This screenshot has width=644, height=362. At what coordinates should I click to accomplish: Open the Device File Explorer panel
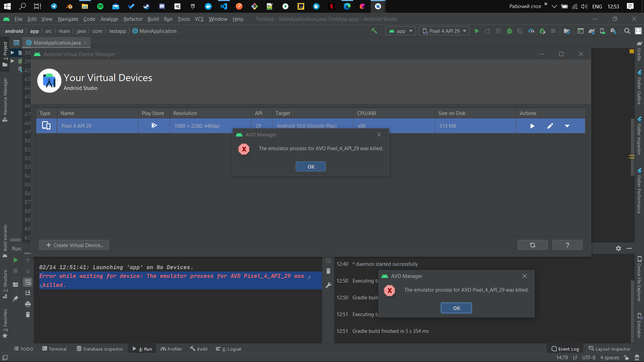point(639,279)
